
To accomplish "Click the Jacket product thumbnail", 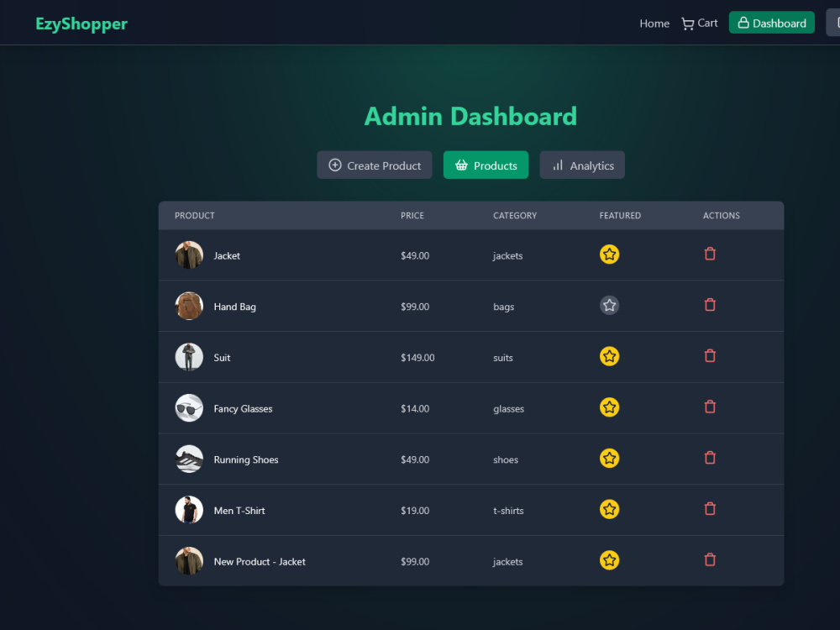I will pyautogui.click(x=189, y=255).
